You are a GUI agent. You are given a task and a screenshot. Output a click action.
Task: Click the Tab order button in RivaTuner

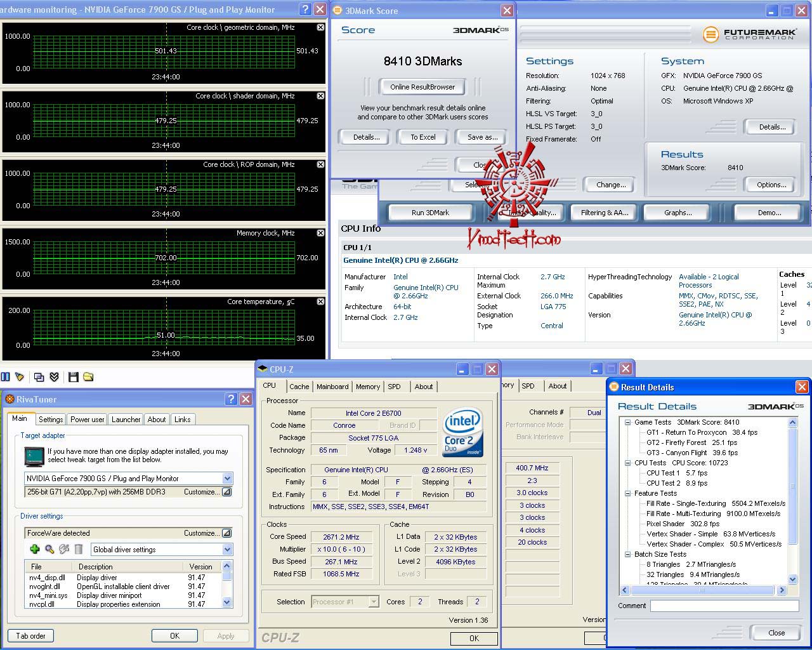[30, 635]
